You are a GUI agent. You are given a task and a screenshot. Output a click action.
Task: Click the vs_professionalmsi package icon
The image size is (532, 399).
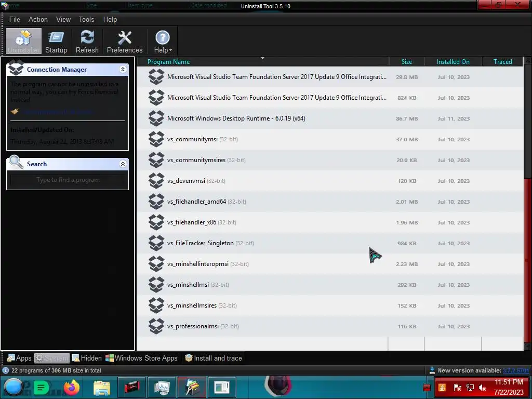[x=156, y=326]
